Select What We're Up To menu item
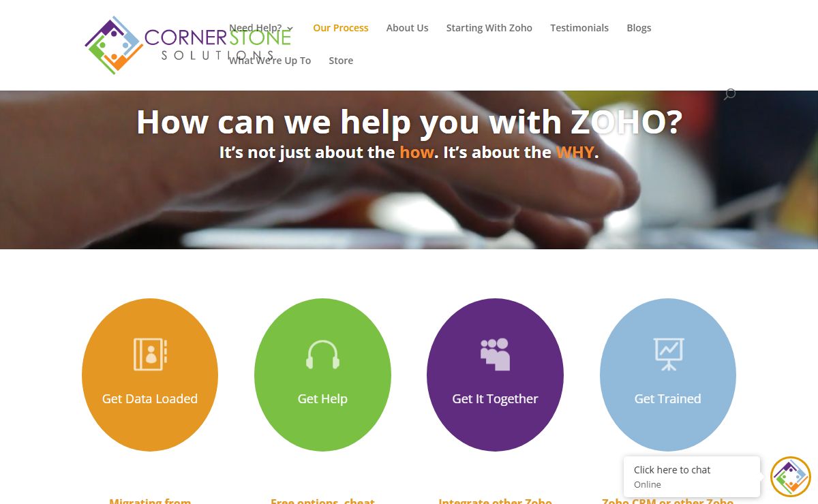The height and width of the screenshot is (504, 818). point(270,61)
